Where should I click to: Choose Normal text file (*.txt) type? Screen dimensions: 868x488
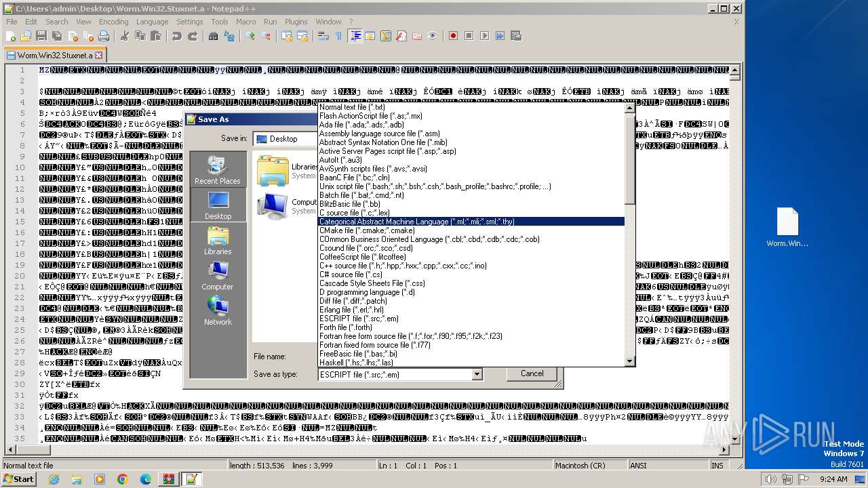click(x=471, y=107)
